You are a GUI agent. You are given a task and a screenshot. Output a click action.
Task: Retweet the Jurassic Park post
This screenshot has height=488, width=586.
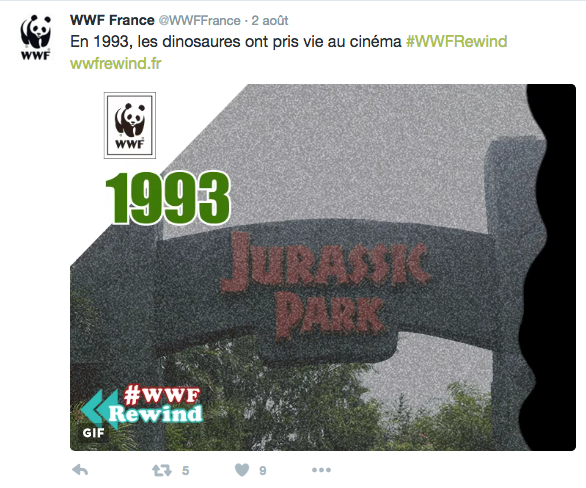(162, 470)
